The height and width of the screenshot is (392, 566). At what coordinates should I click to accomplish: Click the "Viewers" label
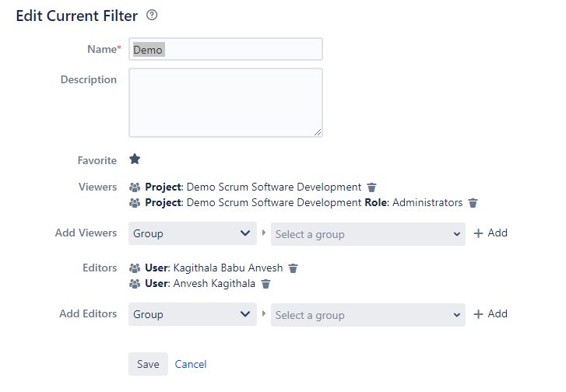tap(98, 187)
